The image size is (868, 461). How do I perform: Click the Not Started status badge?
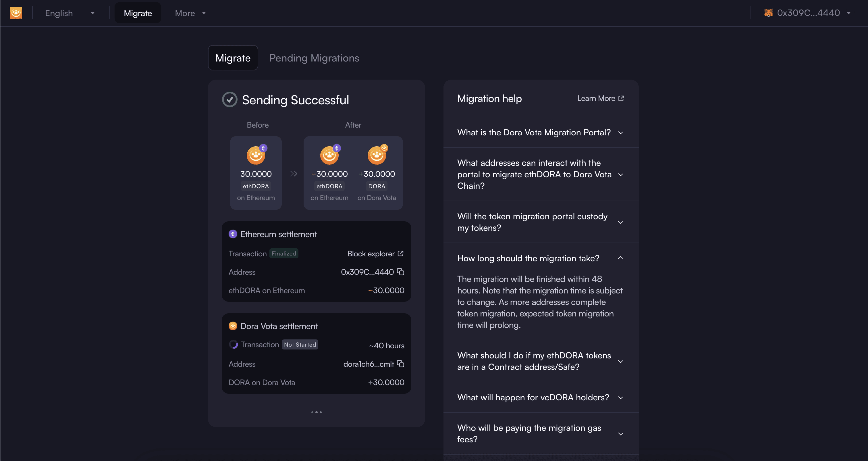pyautogui.click(x=300, y=344)
